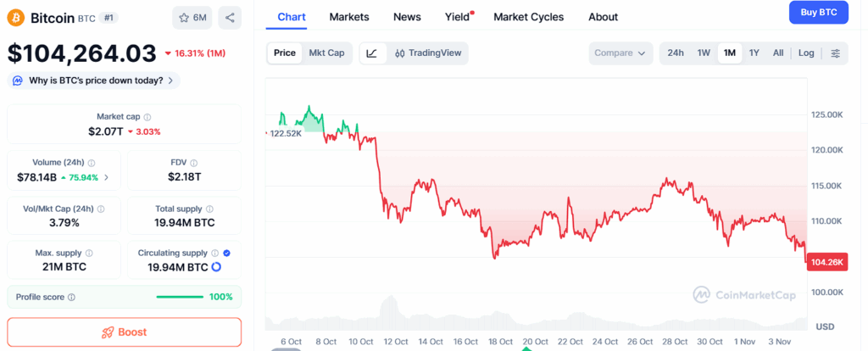Image resolution: width=868 pixels, height=351 pixels.
Task: Click the Profile score progress bar
Action: pos(180,298)
